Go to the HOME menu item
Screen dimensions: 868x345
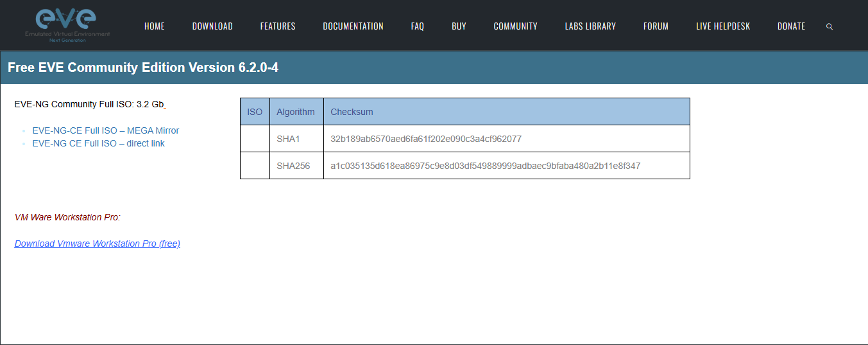155,26
